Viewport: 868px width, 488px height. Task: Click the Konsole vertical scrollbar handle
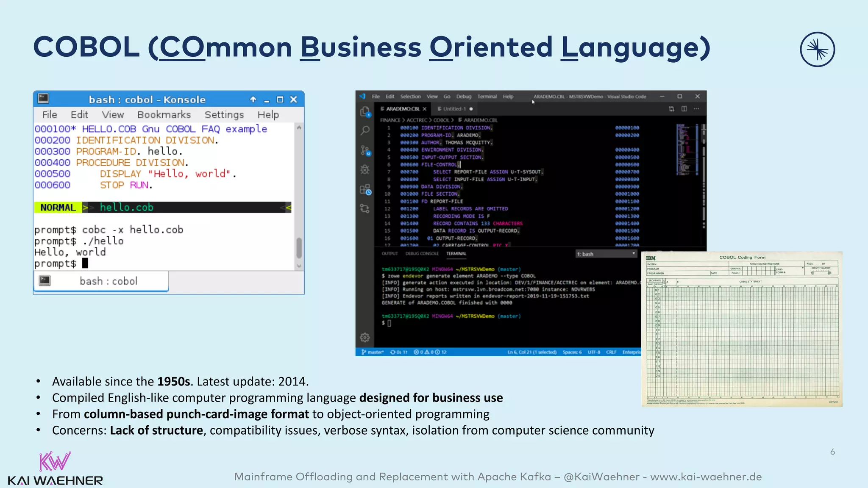(299, 248)
